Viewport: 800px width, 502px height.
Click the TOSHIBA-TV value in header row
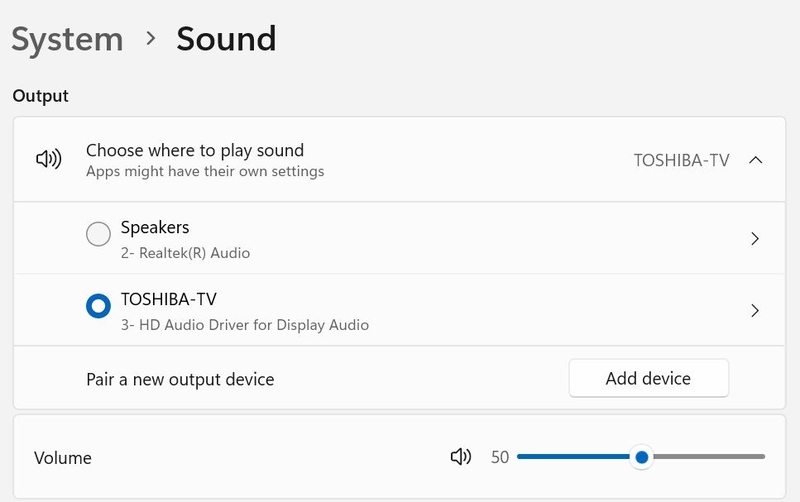tap(681, 160)
